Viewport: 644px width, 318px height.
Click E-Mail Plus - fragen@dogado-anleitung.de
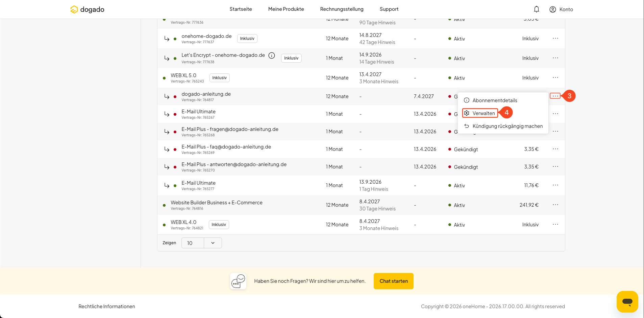[230, 129]
